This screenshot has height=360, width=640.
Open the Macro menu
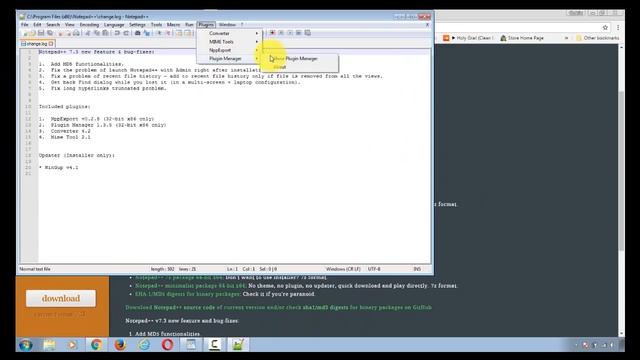pyautogui.click(x=173, y=24)
